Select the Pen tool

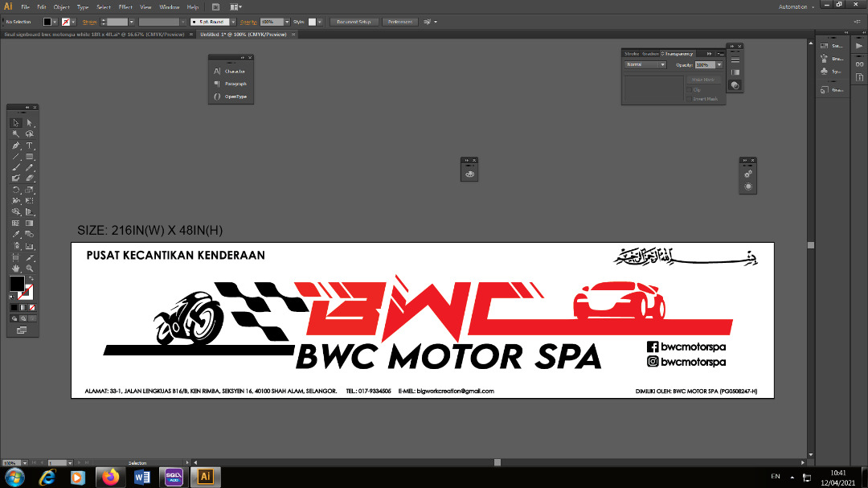point(16,146)
